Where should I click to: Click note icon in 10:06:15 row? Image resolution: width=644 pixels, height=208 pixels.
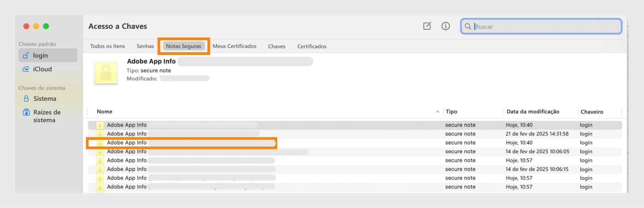pos(100,169)
